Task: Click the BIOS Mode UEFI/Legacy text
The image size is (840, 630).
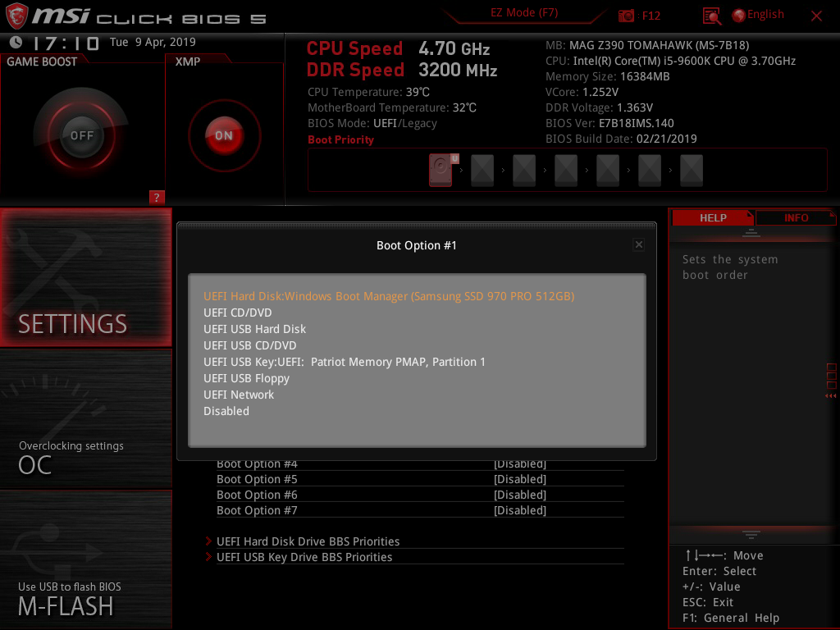Action: 372,123
